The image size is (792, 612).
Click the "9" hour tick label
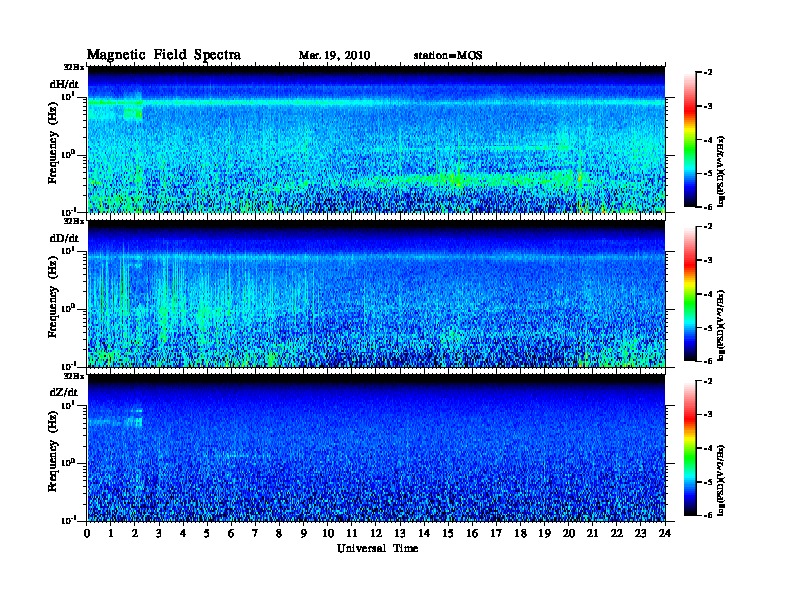coord(304,534)
